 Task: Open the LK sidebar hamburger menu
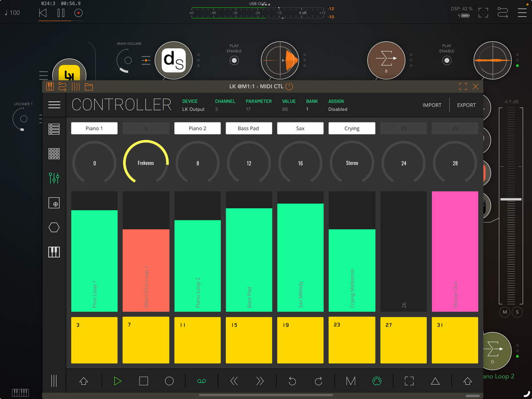point(54,105)
